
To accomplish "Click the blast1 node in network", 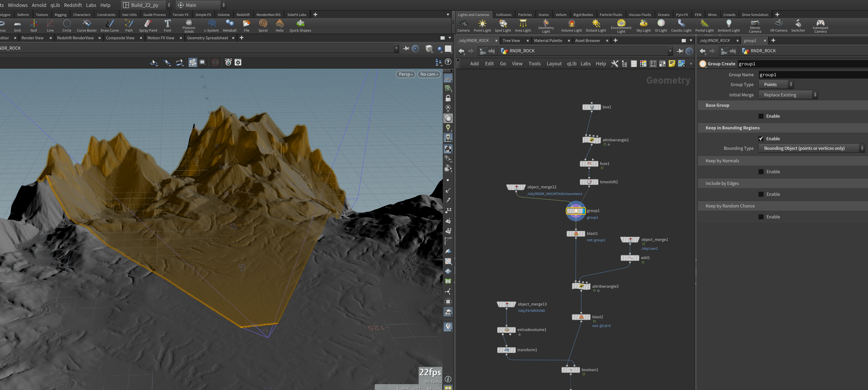I will (576, 233).
